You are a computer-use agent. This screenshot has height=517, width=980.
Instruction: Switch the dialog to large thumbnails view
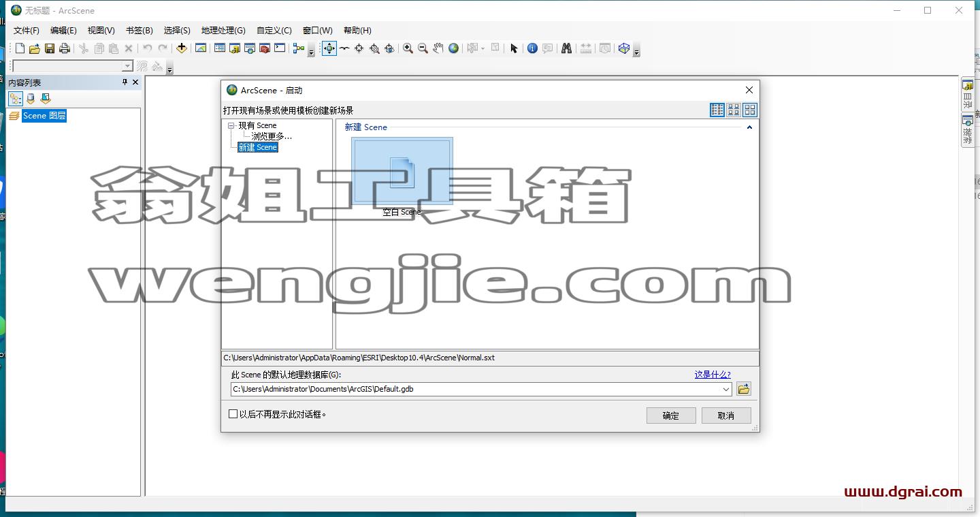tap(750, 110)
